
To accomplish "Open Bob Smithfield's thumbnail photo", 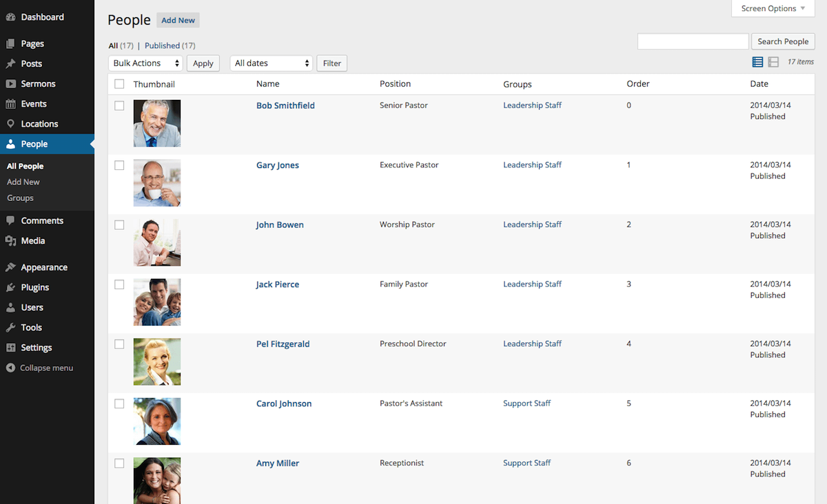I will [157, 123].
